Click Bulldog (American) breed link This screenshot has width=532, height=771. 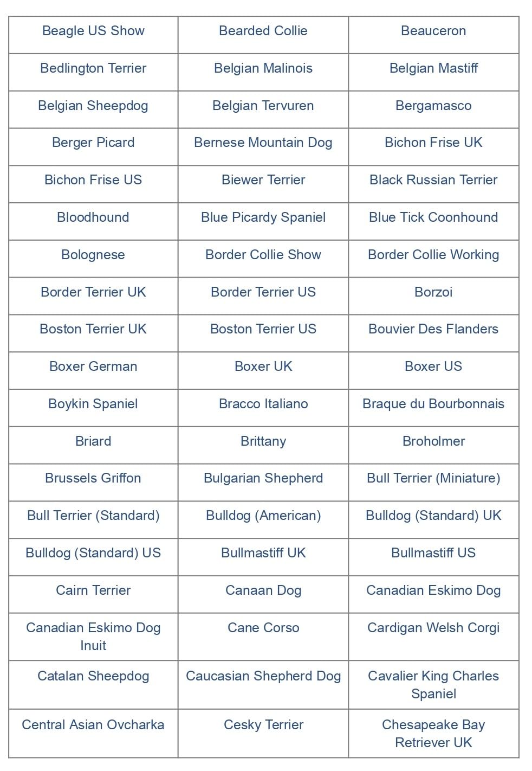(263, 516)
